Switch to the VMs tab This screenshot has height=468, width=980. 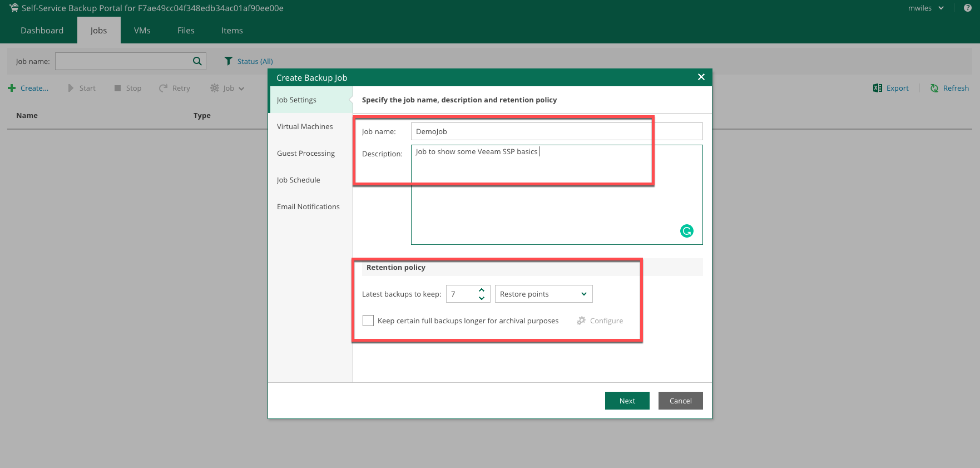click(x=142, y=31)
